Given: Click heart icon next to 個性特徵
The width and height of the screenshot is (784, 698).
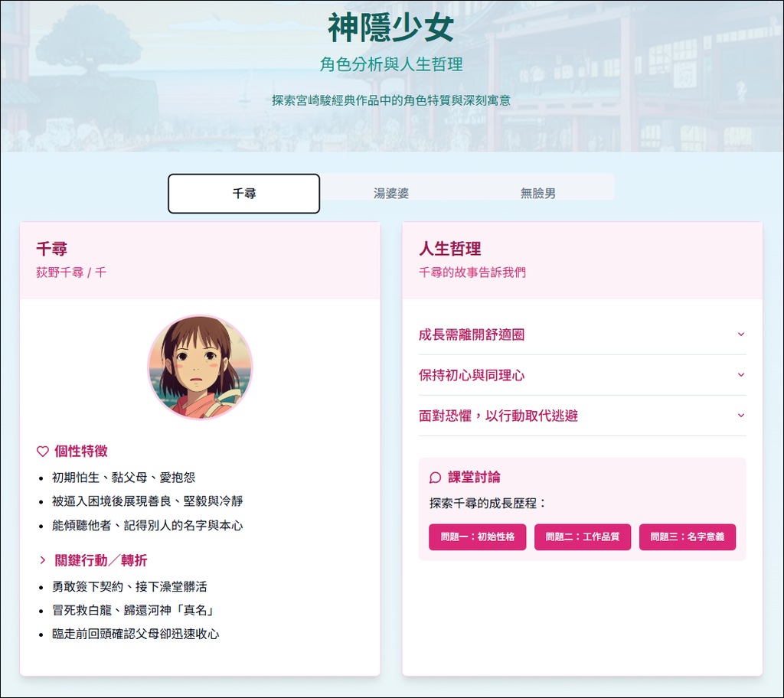Looking at the screenshot, I should [x=43, y=452].
